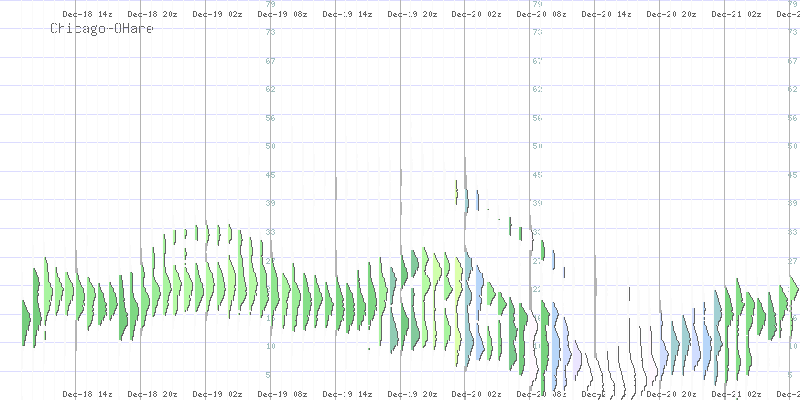Click the left axis value 56
Image resolution: width=800 pixels, height=400 pixels.
click(270, 117)
